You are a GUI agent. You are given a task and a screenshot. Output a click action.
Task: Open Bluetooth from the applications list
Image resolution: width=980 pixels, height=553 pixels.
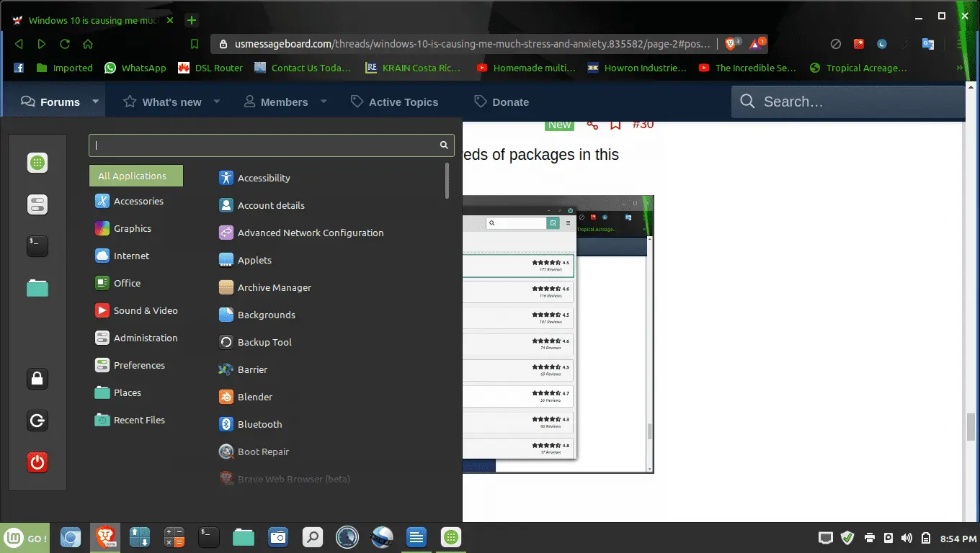pos(250,425)
